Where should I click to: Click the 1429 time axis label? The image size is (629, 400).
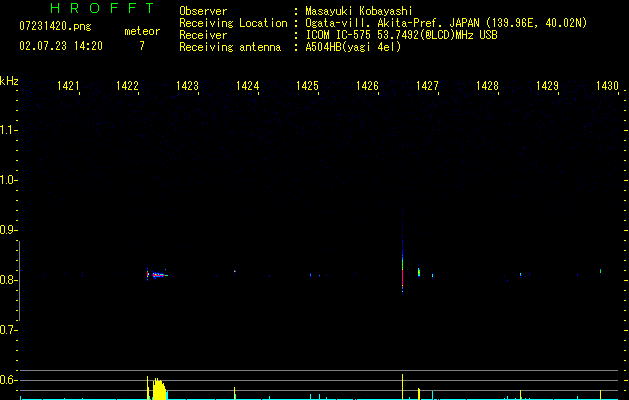point(548,86)
